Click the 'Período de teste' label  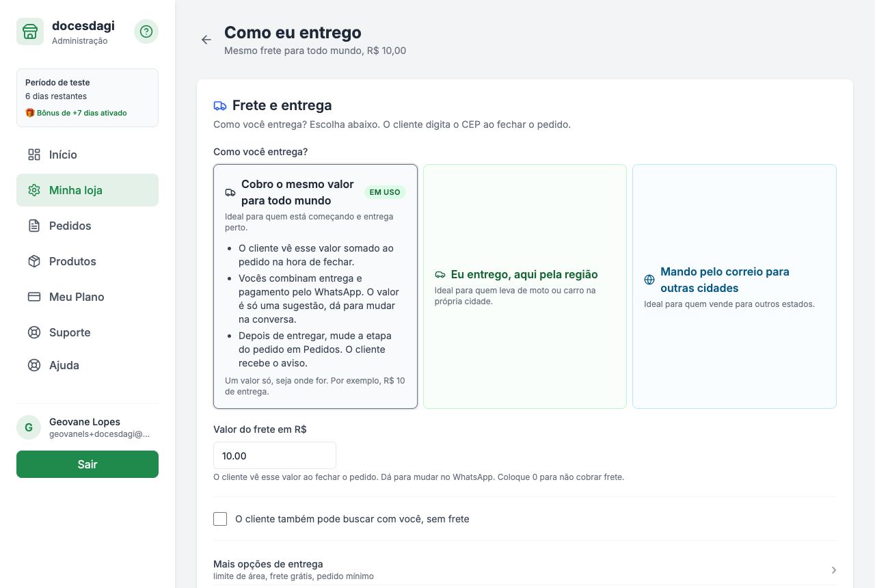pyautogui.click(x=57, y=83)
